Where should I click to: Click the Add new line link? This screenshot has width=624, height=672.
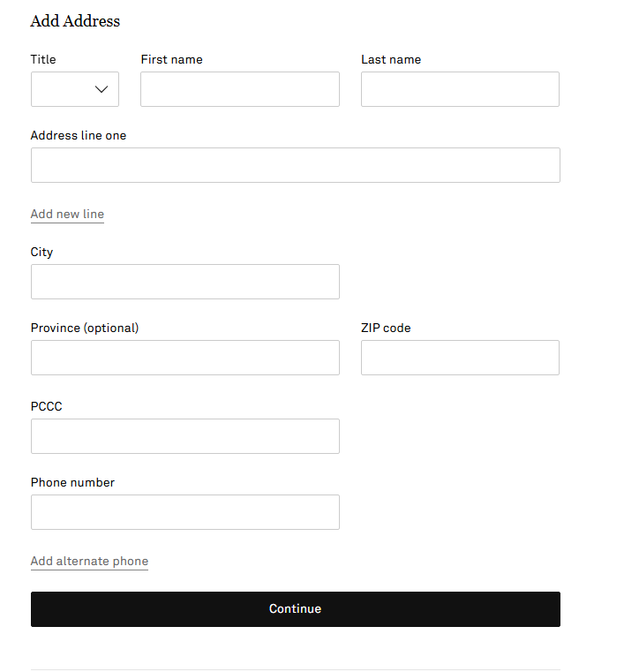point(67,215)
